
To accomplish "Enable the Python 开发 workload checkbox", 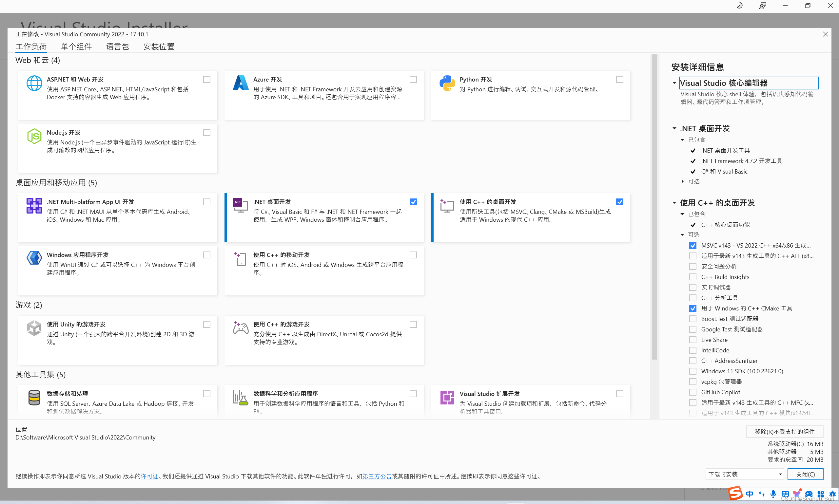I will [x=619, y=80].
